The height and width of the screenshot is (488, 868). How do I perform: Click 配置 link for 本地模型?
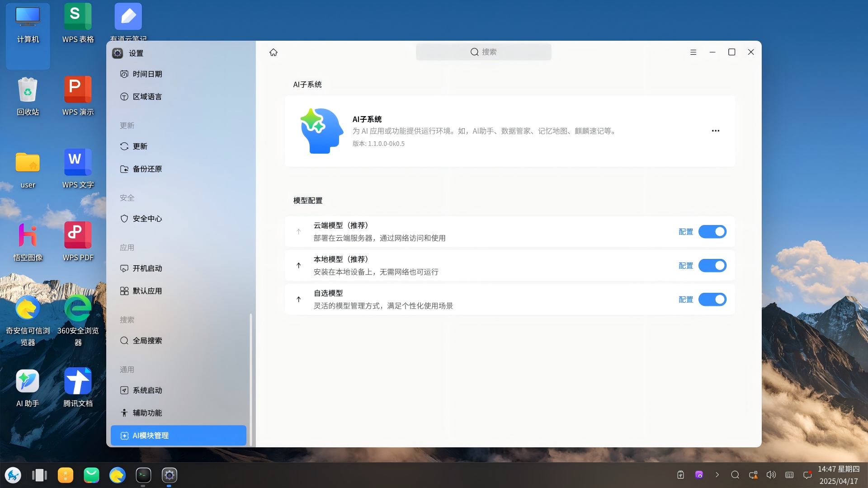[x=686, y=266]
